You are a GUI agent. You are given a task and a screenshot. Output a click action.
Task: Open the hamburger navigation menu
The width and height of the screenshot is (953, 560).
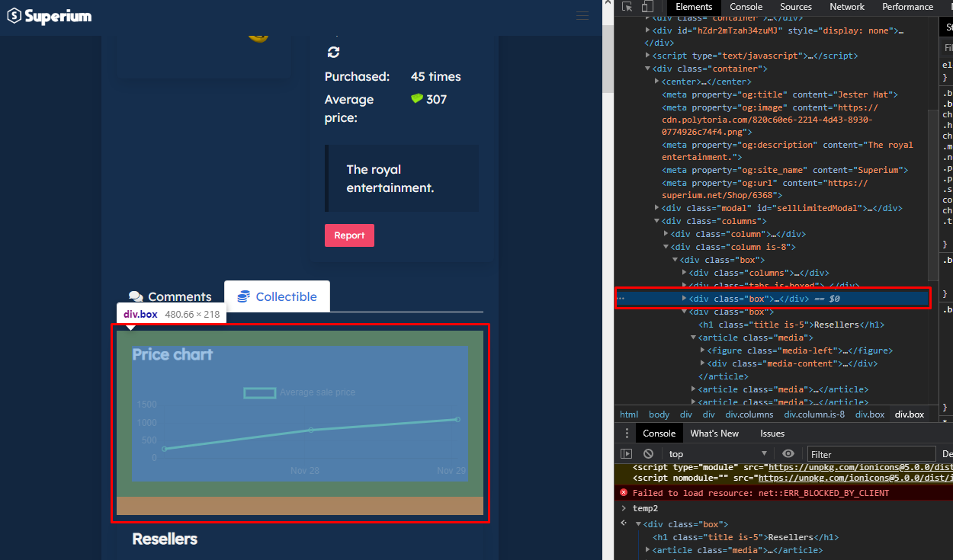tap(582, 15)
